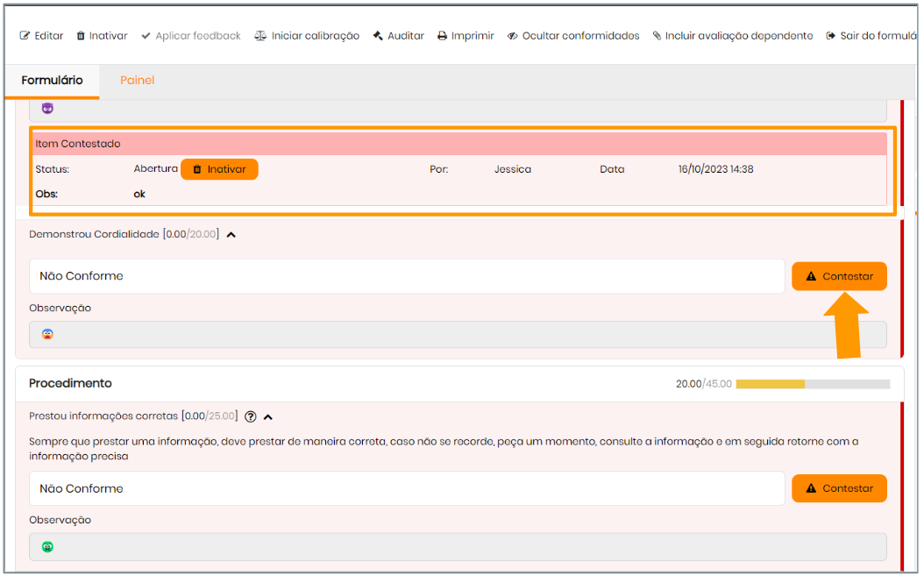
Task: Select the Formulário tab
Action: [x=52, y=81]
